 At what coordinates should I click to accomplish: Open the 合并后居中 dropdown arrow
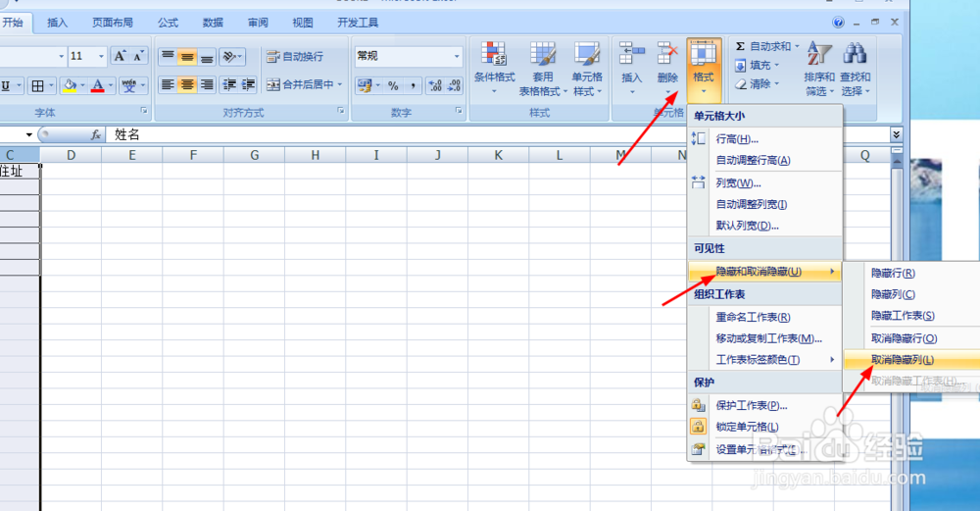[x=340, y=84]
